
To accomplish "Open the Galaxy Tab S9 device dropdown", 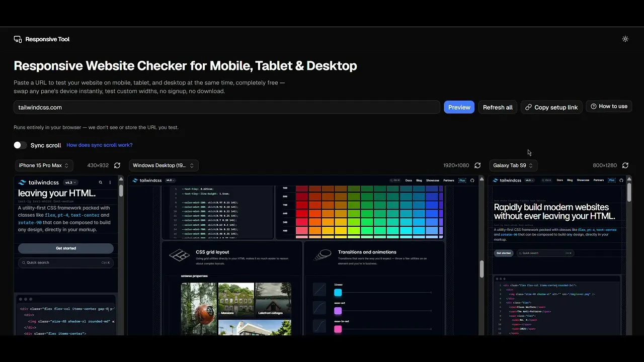I will coord(513,165).
